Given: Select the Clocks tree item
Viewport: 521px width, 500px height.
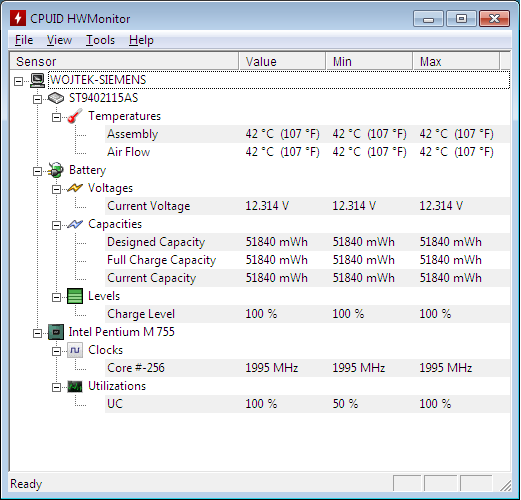Looking at the screenshot, I should click(105, 350).
